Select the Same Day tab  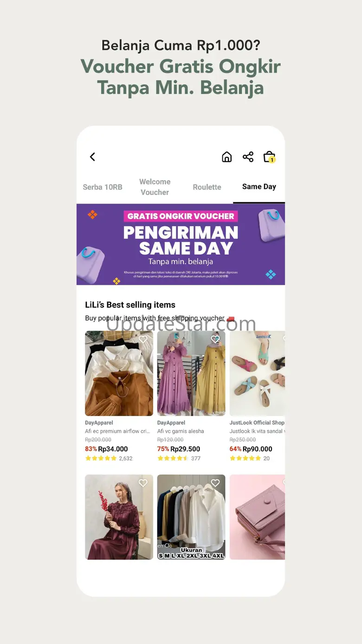[259, 187]
